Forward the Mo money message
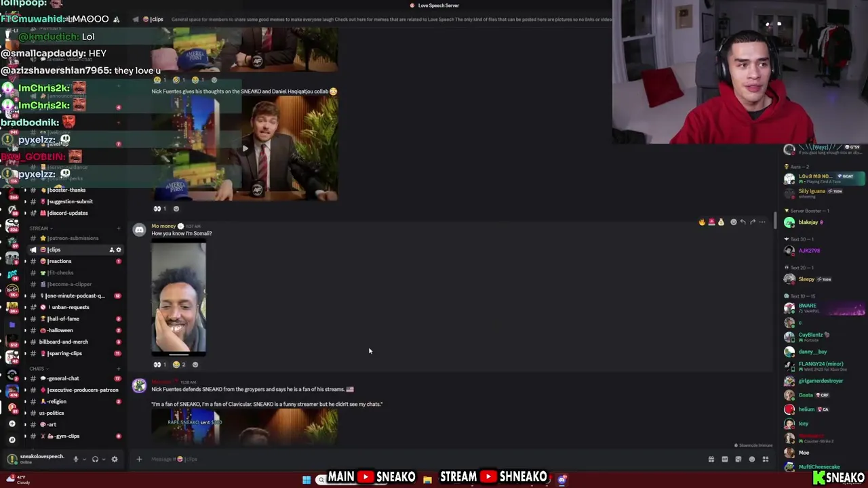 (x=753, y=222)
